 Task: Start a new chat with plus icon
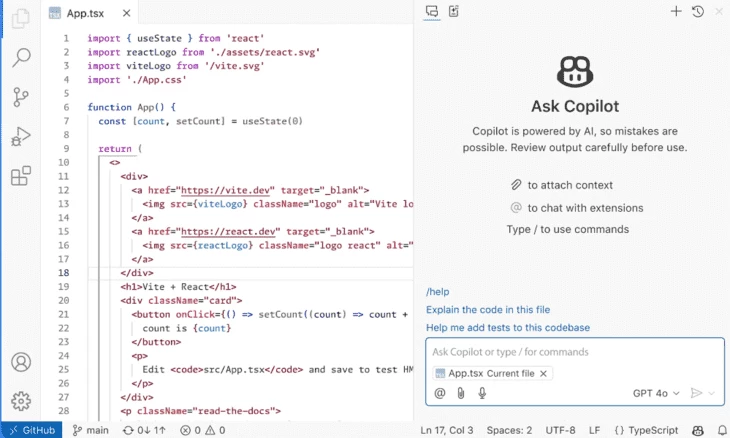[x=676, y=12]
